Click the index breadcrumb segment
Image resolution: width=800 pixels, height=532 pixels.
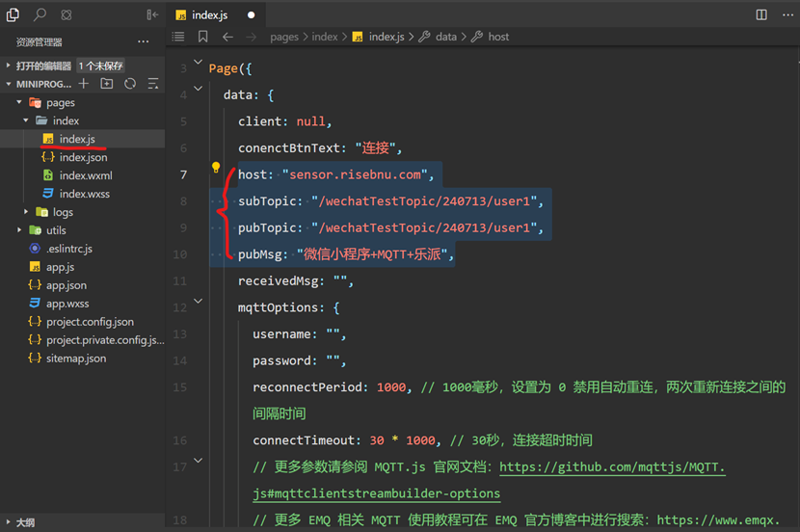(325, 37)
